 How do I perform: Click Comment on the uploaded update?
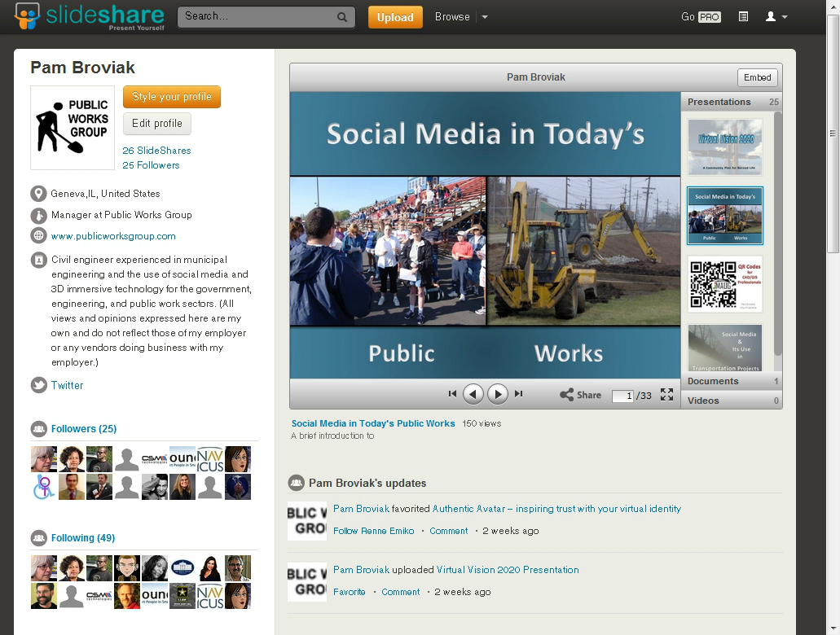(x=401, y=592)
